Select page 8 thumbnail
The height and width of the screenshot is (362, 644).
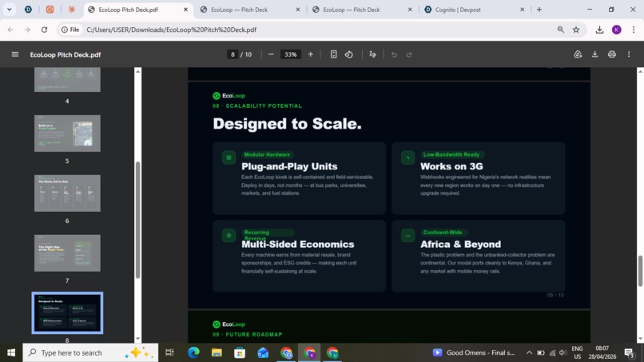click(67, 312)
